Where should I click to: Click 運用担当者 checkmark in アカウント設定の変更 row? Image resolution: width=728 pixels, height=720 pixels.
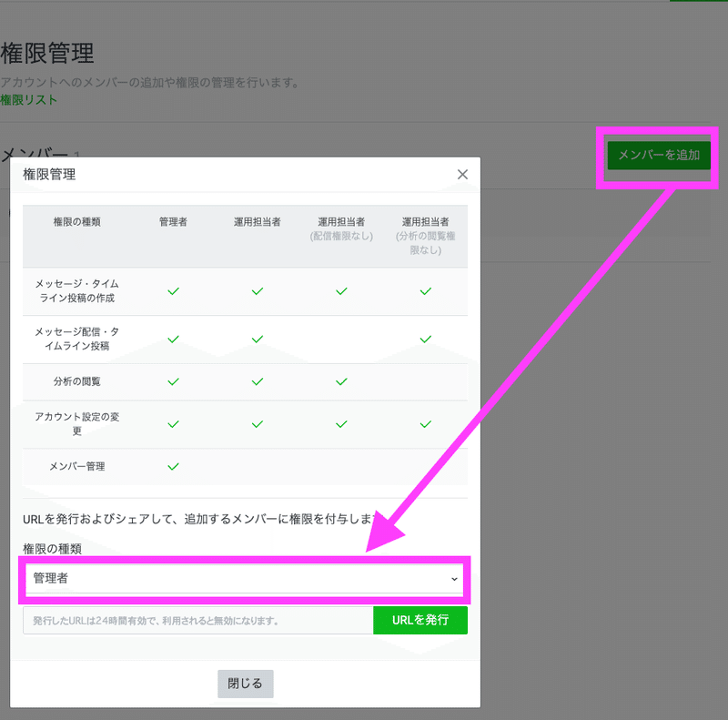coord(258,424)
